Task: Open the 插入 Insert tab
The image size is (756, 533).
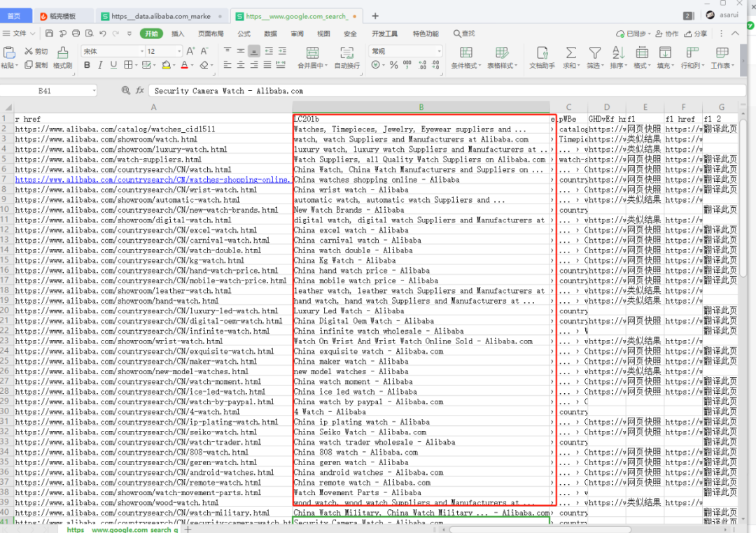Action: tap(178, 34)
